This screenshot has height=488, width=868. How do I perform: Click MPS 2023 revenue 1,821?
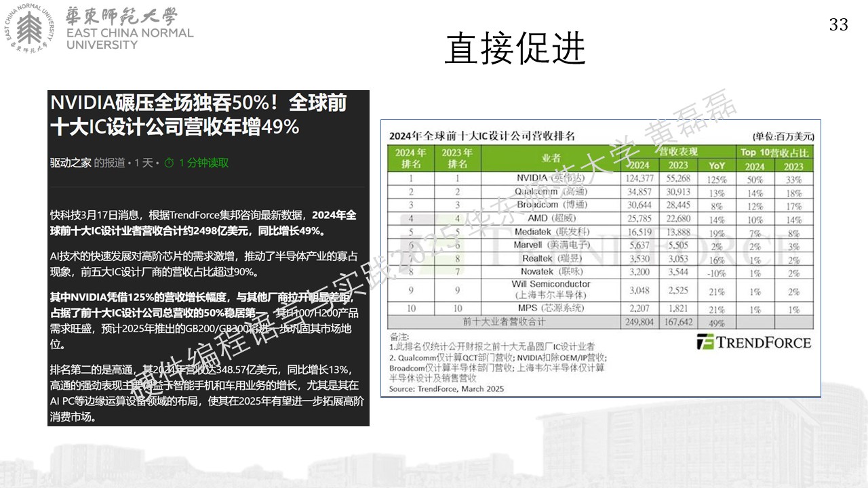[x=679, y=308]
